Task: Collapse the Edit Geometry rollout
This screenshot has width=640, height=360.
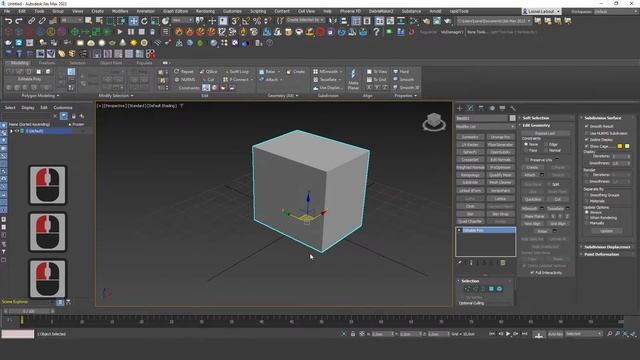Action: tap(545, 125)
